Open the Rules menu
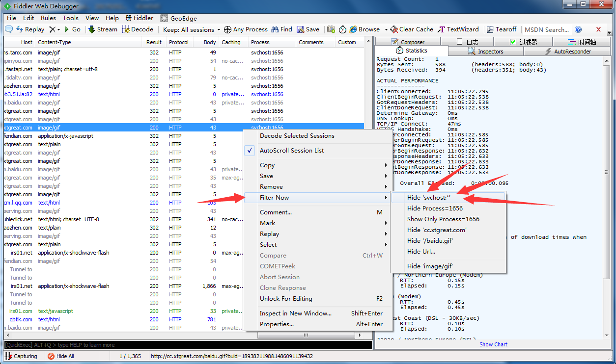 pyautogui.click(x=48, y=18)
